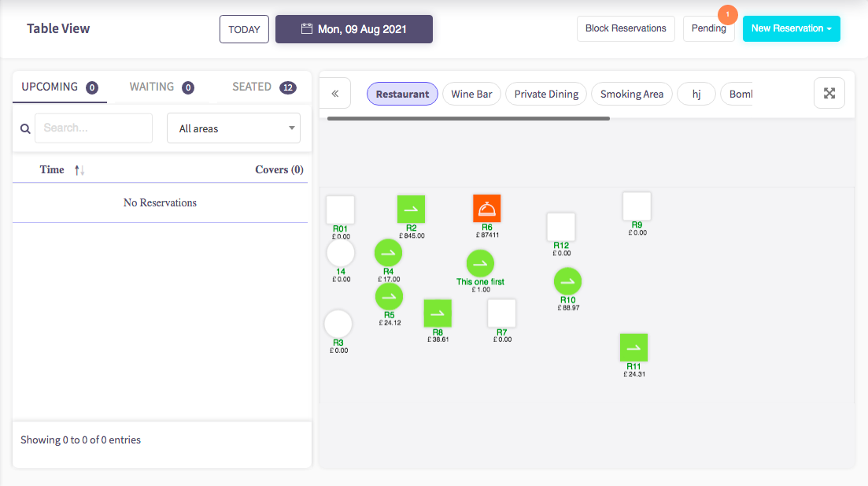Select the green R2 seated table

pos(411,210)
